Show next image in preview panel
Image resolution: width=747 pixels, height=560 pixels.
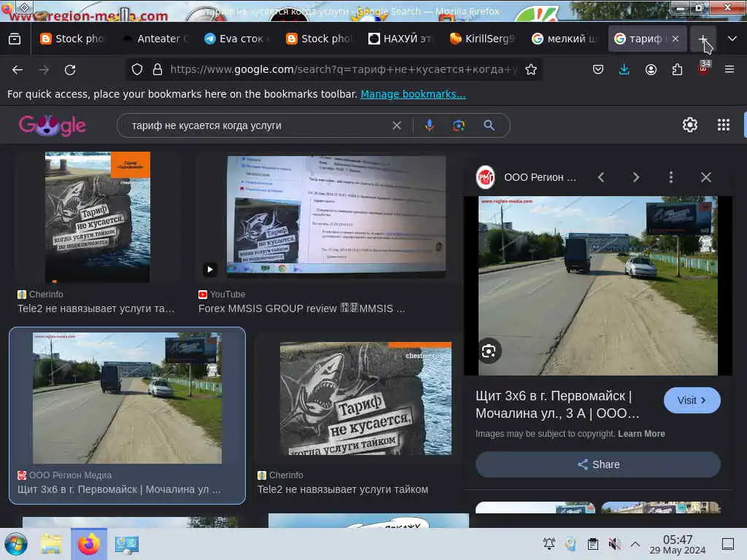pos(635,178)
